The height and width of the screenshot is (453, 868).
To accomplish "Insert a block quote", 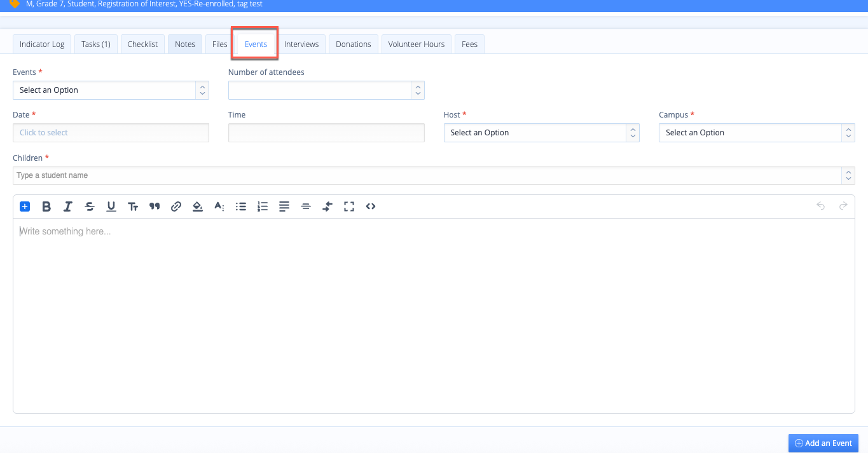I will 155,206.
